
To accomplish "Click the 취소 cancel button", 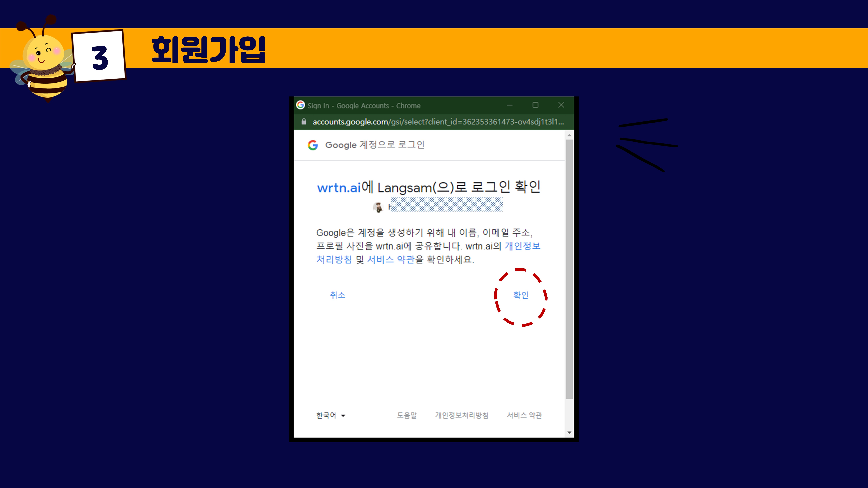I will 337,295.
